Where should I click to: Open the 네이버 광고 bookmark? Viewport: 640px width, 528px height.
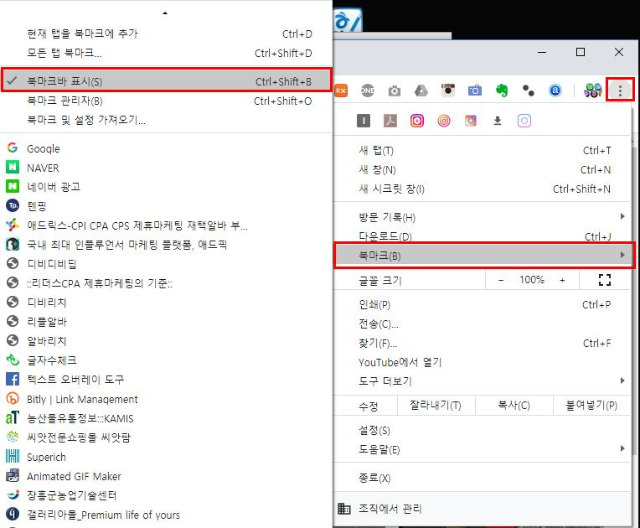pos(167,187)
